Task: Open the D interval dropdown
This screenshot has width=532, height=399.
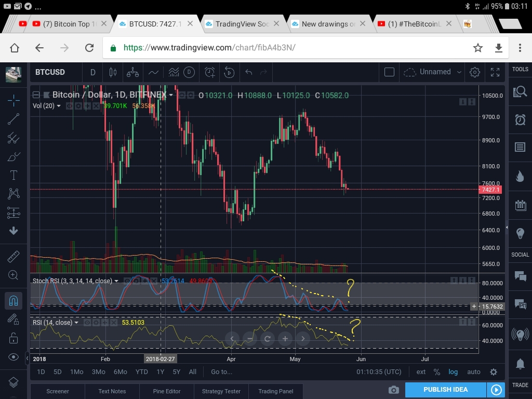Action: tap(92, 72)
